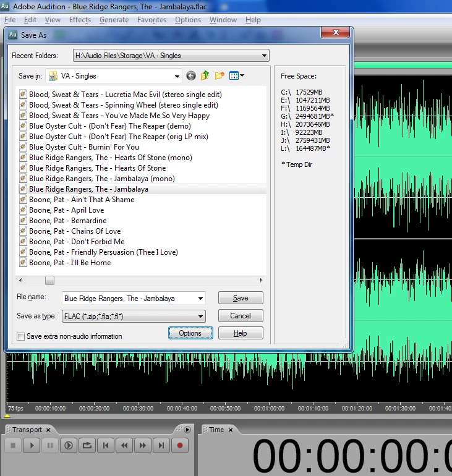Click VA - Singles folder icon in Save in
This screenshot has width=452, height=476.
click(53, 76)
